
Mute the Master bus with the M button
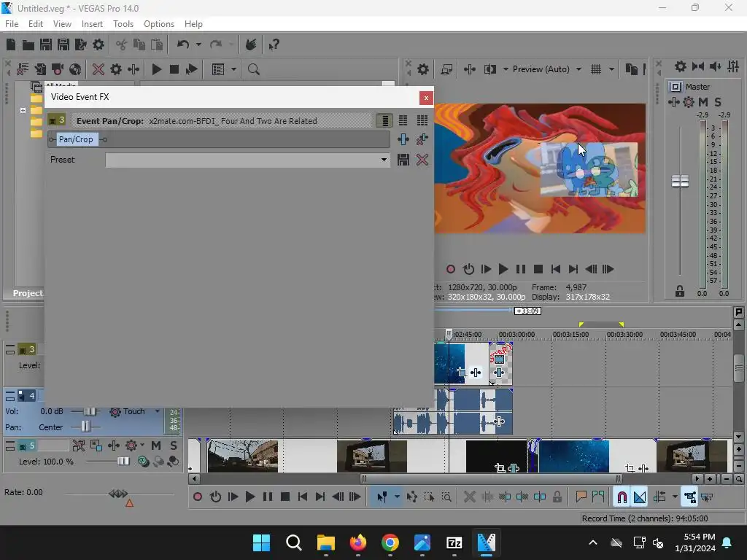[703, 102]
